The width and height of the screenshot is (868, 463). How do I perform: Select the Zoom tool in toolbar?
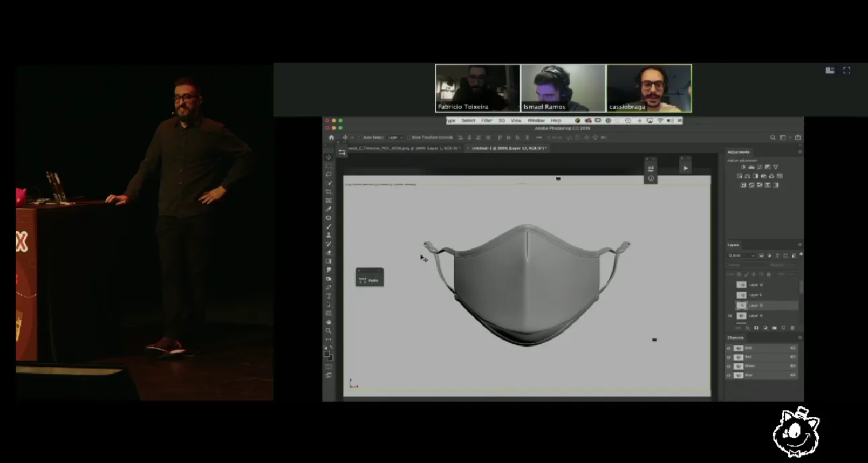329,330
